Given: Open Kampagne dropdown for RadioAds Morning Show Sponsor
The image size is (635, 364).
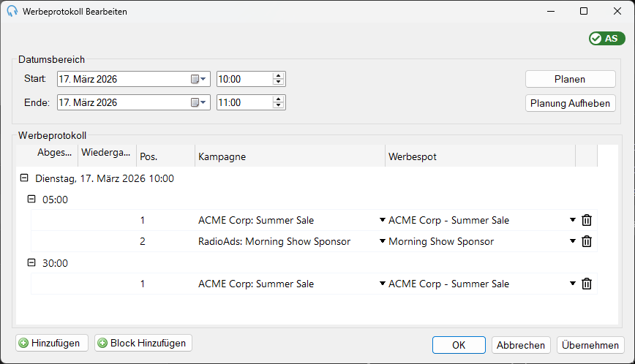Looking at the screenshot, I should [383, 241].
